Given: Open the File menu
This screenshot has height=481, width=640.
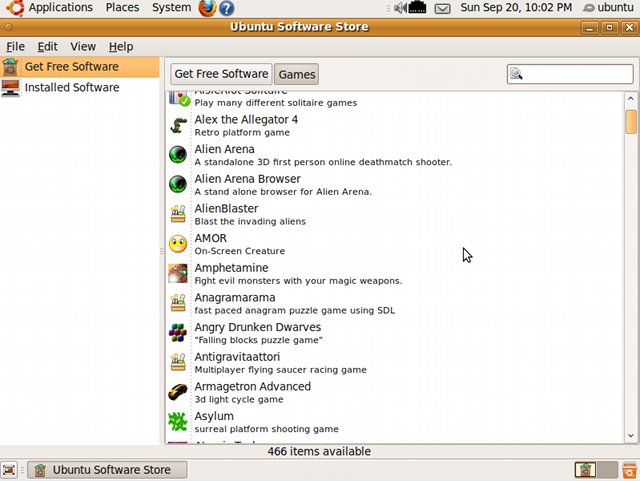Looking at the screenshot, I should [16, 47].
